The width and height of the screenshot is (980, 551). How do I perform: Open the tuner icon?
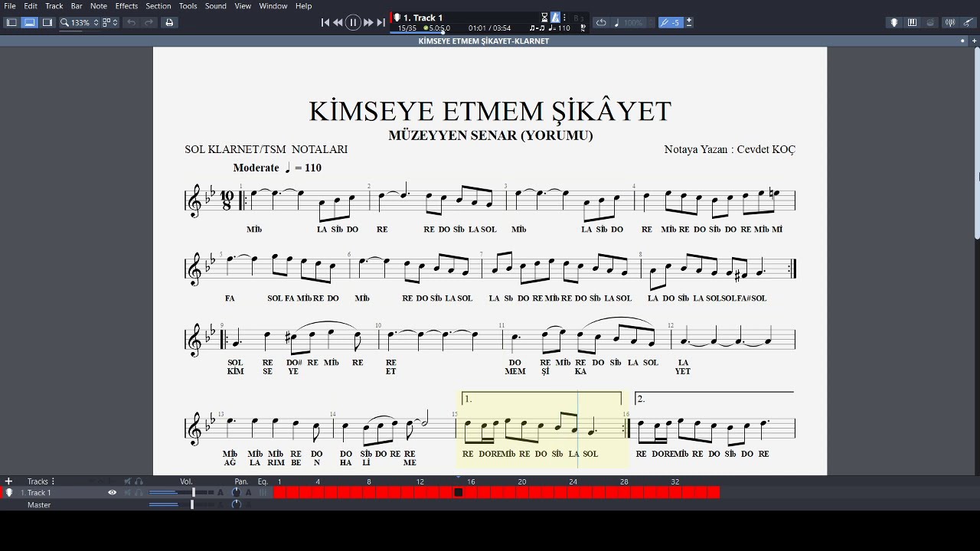(951, 23)
